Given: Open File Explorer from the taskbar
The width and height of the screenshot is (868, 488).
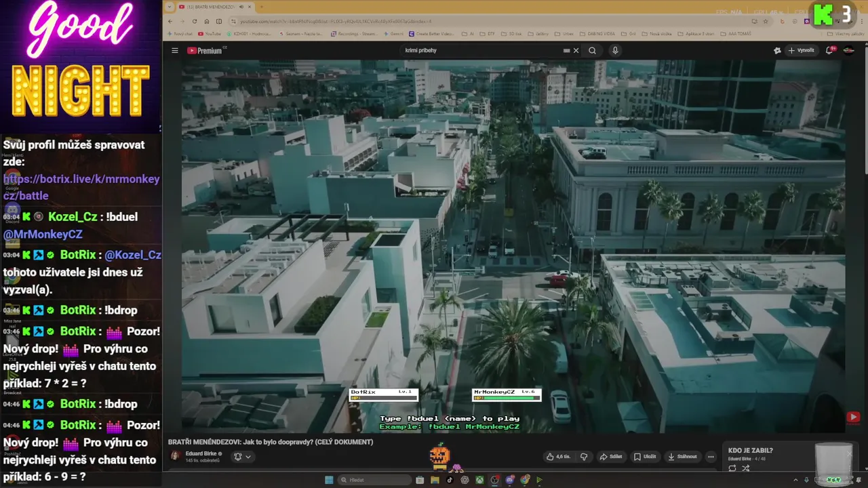Looking at the screenshot, I should click(435, 480).
